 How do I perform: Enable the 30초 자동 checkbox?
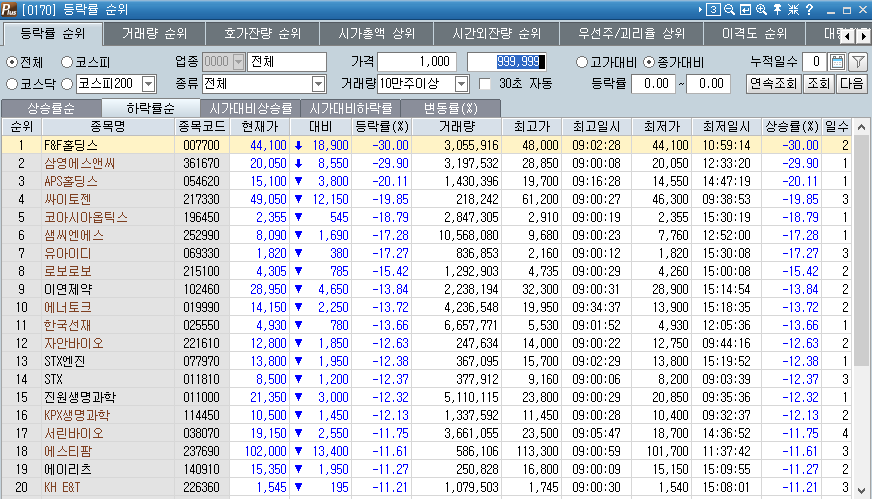point(485,84)
